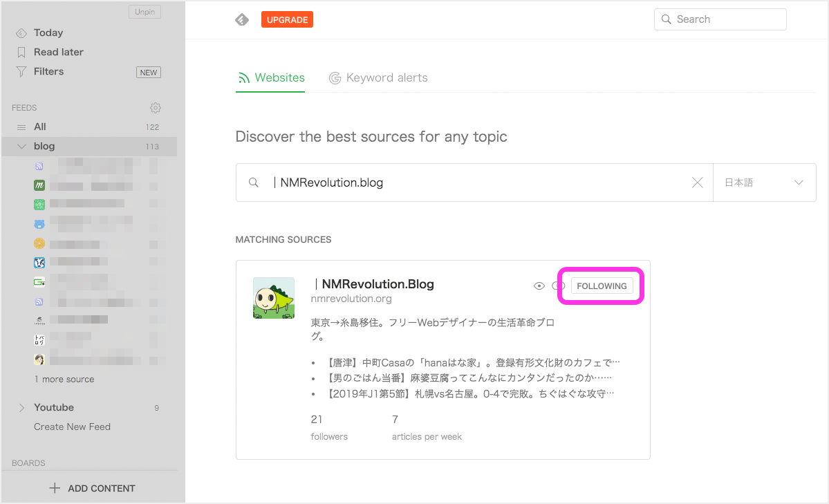Click the FEEDS section label

tap(24, 108)
